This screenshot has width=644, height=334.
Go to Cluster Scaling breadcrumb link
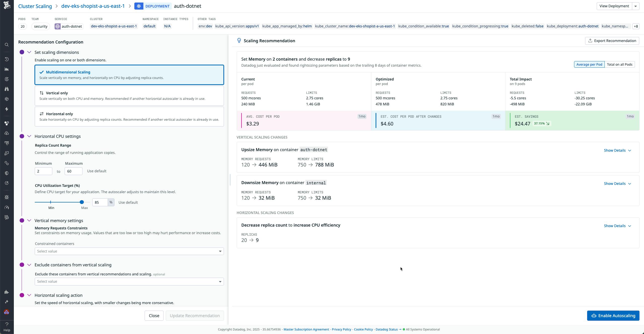click(35, 6)
